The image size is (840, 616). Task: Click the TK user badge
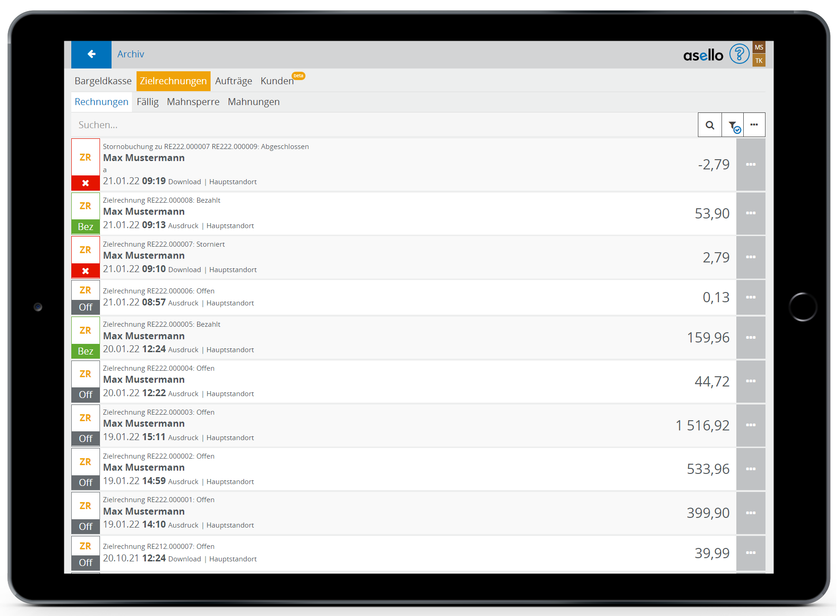click(759, 61)
